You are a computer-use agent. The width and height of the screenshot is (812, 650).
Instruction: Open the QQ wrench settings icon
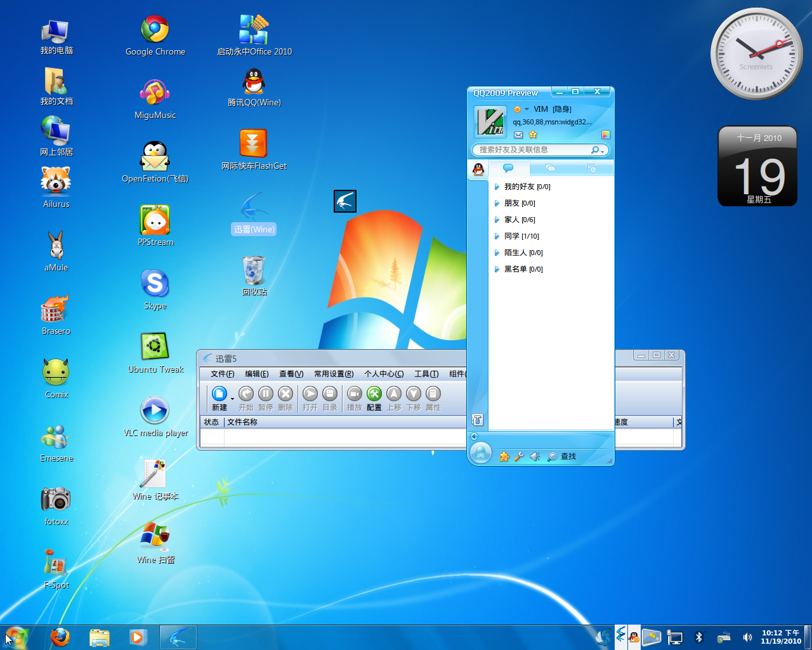click(519, 456)
